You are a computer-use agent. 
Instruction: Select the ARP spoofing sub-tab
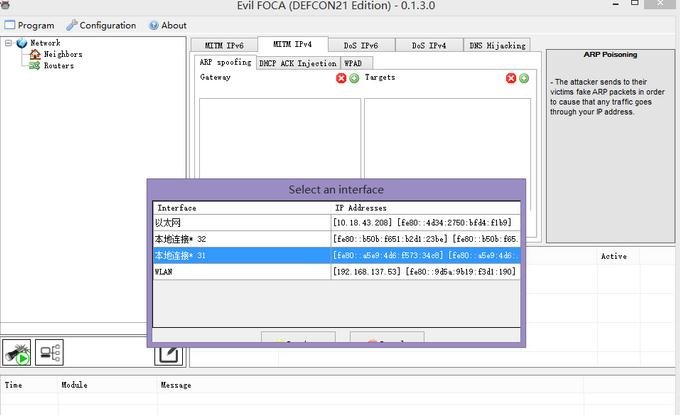click(x=225, y=62)
